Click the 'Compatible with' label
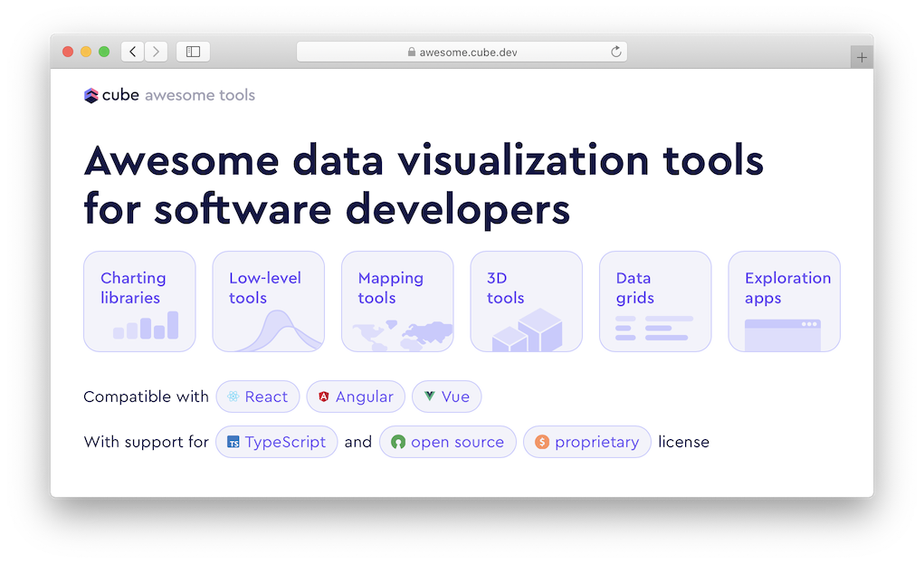Image resolution: width=924 pixels, height=564 pixels. 146,397
